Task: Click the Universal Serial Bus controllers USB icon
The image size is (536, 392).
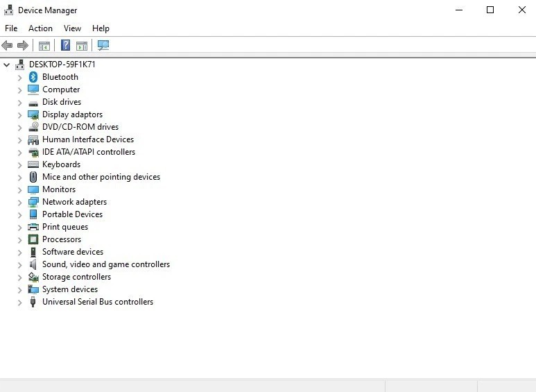Action: [33, 302]
